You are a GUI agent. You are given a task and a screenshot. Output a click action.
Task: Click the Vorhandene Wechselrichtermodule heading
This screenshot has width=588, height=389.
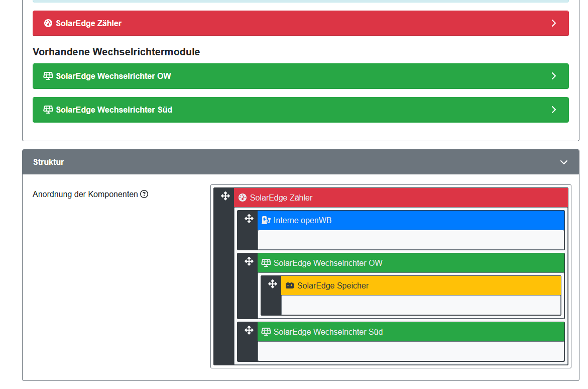pyautogui.click(x=116, y=52)
